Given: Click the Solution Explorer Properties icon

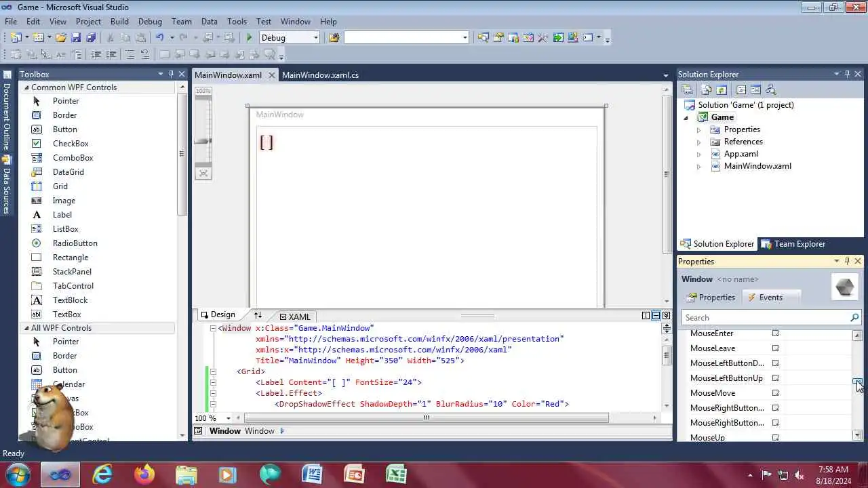Looking at the screenshot, I should tap(687, 89).
